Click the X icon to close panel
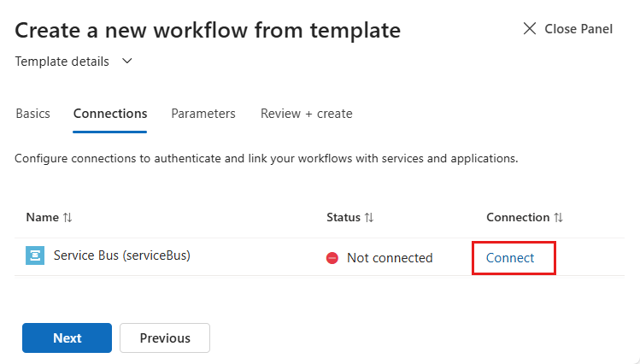 pyautogui.click(x=530, y=29)
